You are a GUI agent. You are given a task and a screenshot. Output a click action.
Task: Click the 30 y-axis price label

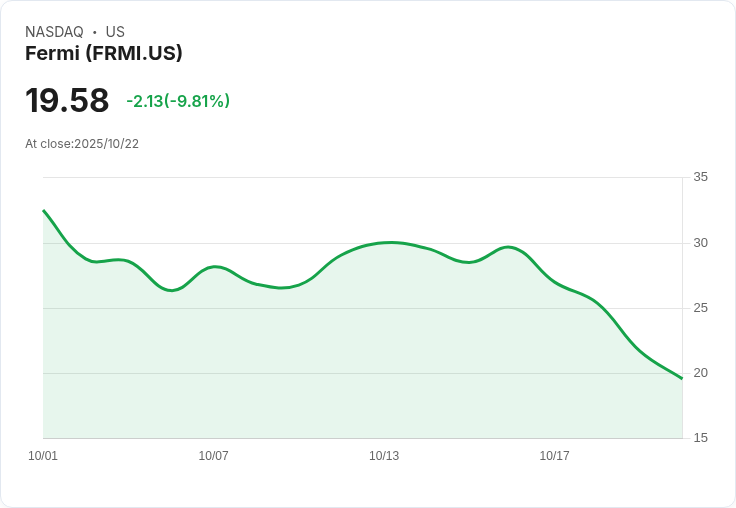pyautogui.click(x=700, y=243)
